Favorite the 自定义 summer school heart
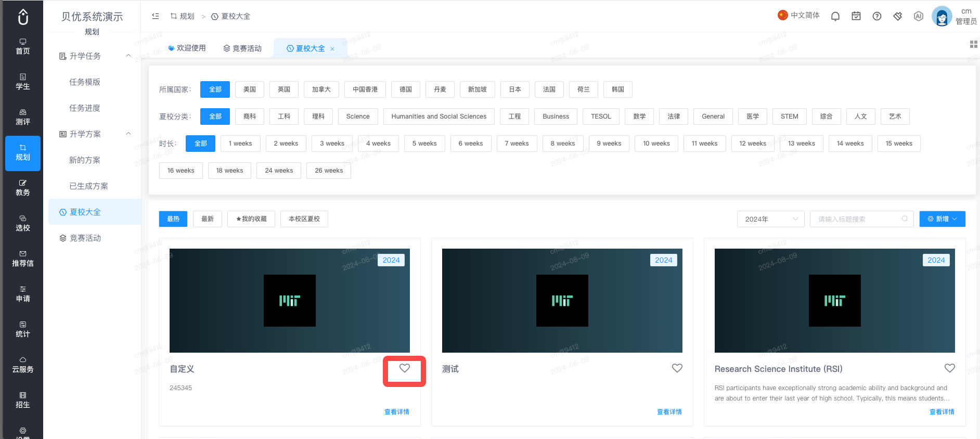The width and height of the screenshot is (980, 439). (x=405, y=368)
